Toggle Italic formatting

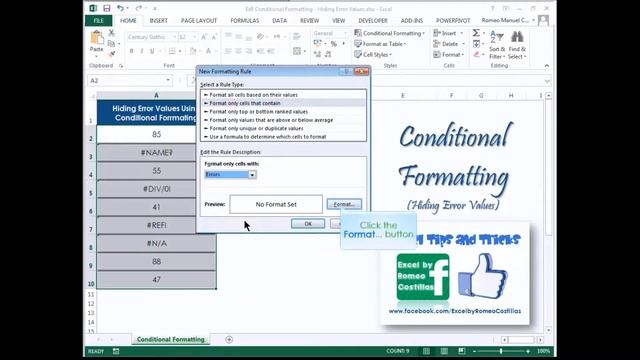coord(142,51)
